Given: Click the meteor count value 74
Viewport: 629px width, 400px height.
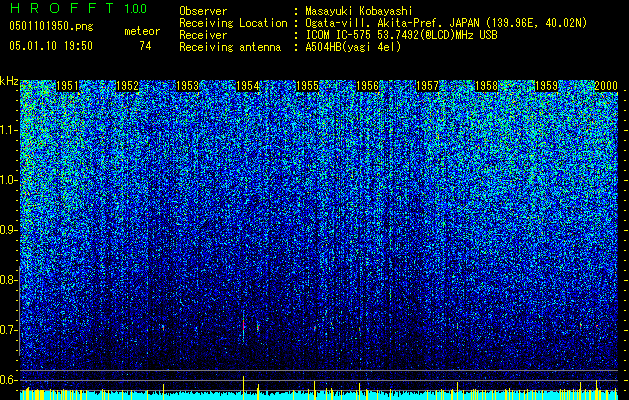Looking at the screenshot, I should (145, 46).
